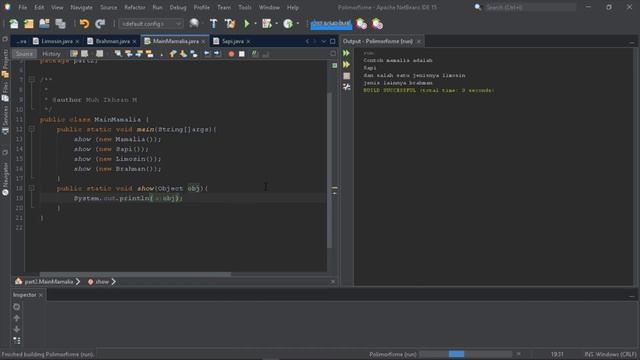Click the Search (Ctrl+I) field
The width and height of the screenshot is (640, 360).
531,7
